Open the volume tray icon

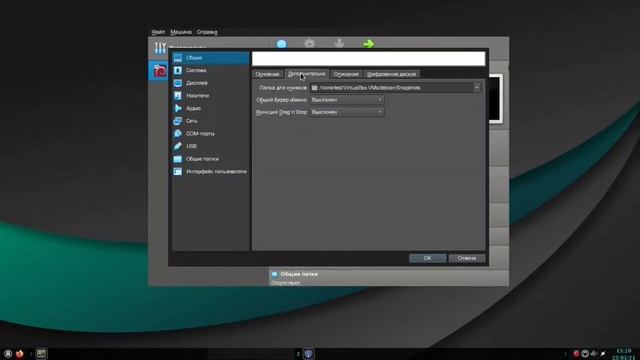point(594,353)
